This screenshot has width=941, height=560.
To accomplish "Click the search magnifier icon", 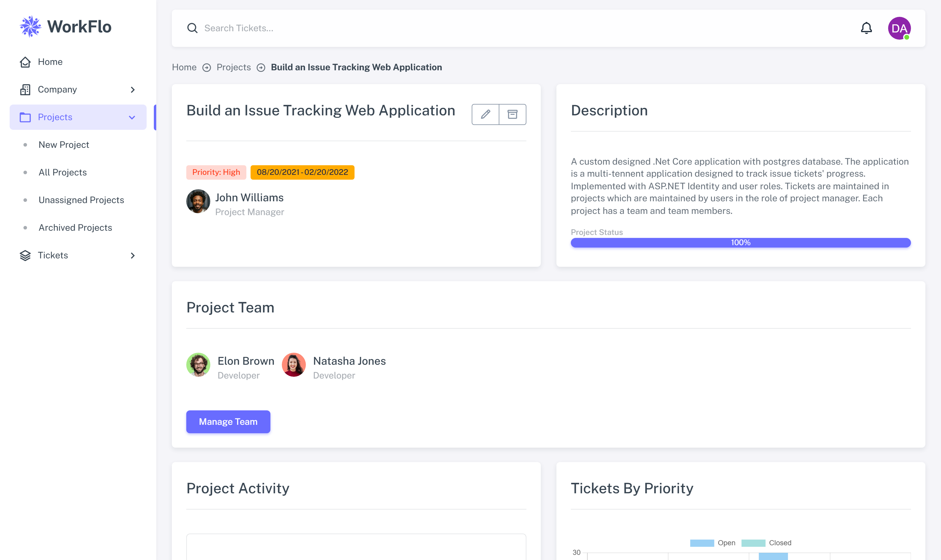I will coord(192,28).
